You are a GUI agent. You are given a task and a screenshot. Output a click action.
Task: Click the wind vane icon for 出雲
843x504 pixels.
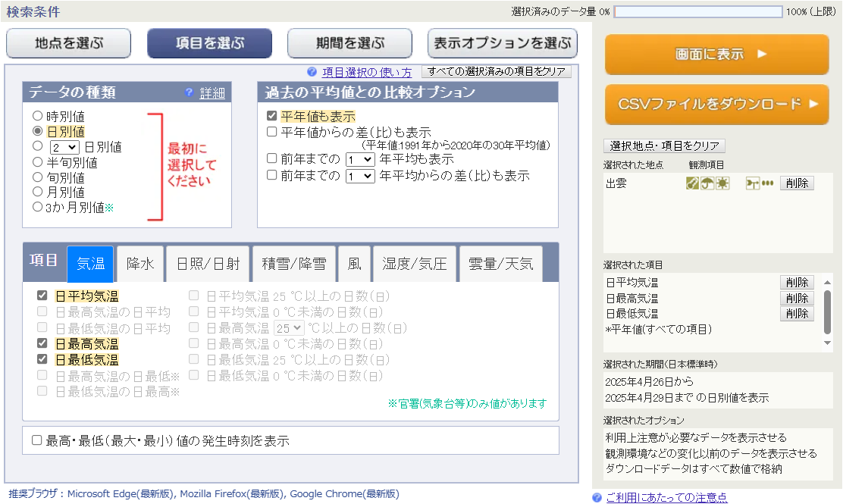[x=752, y=183]
